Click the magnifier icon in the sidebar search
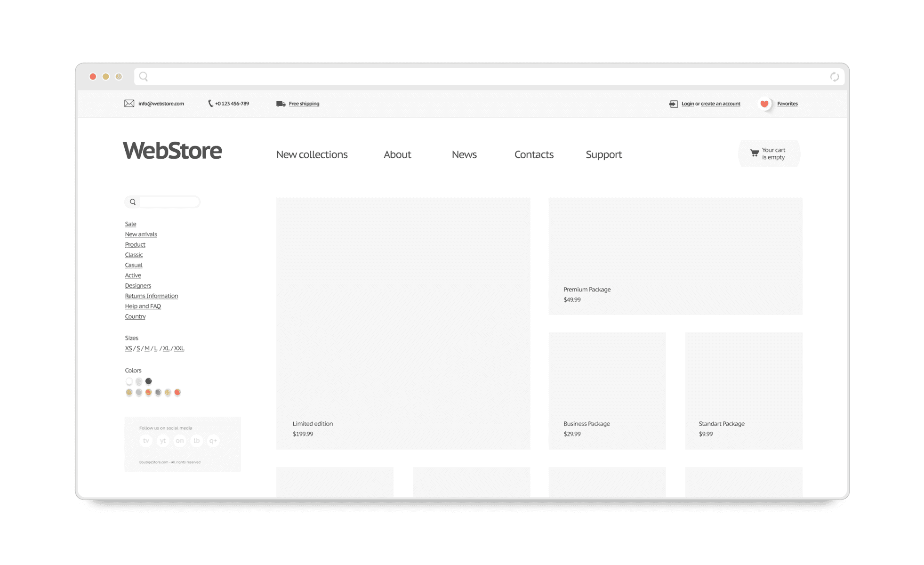The height and width of the screenshot is (565, 924). 132,202
